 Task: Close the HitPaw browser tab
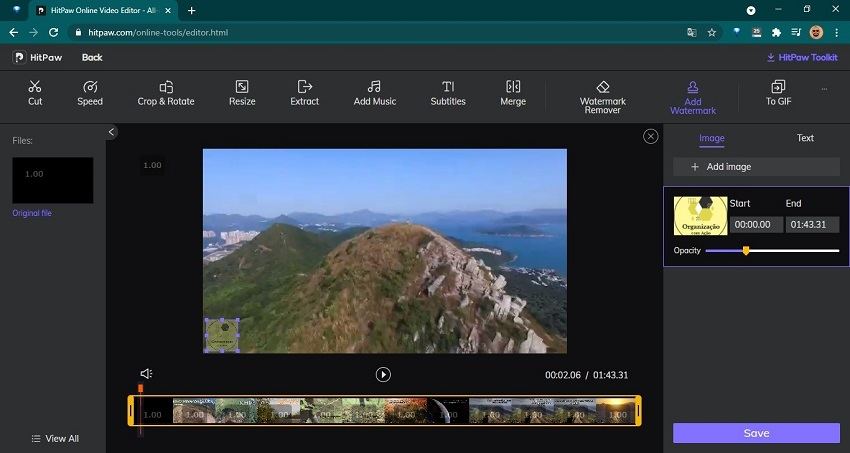click(x=170, y=10)
